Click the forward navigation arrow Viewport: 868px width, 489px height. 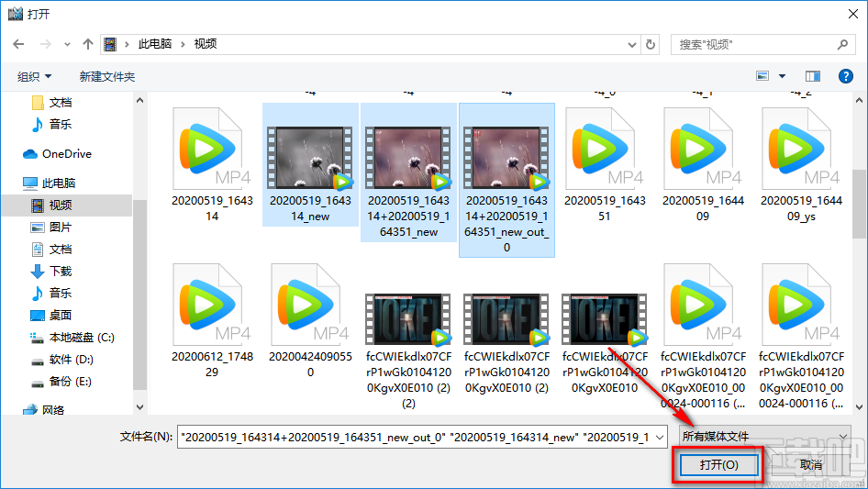(x=45, y=44)
